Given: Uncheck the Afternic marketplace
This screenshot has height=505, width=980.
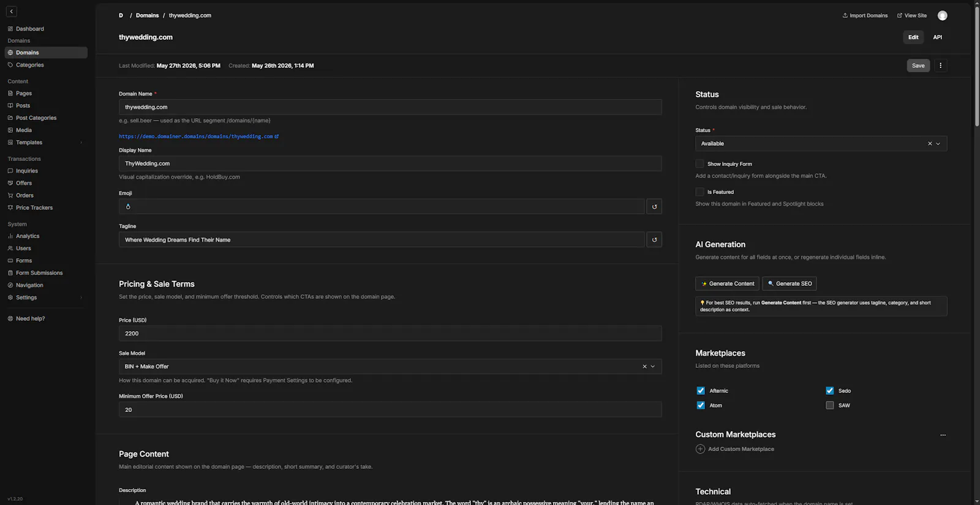Looking at the screenshot, I should click(x=701, y=391).
